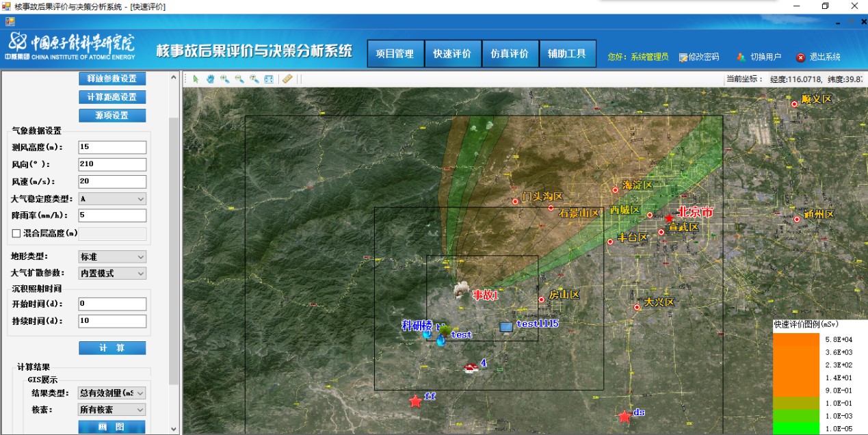The height and width of the screenshot is (435, 868).
Task: Activate the hand pan tool
Action: 210,79
